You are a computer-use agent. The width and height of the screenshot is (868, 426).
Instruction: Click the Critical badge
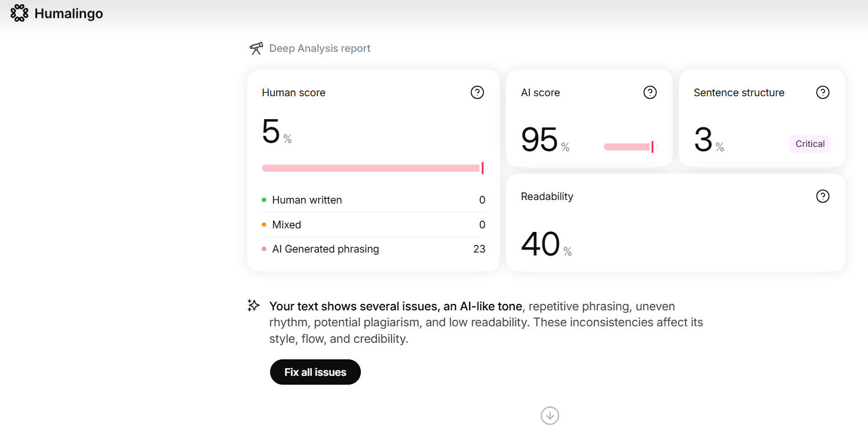[x=810, y=144]
